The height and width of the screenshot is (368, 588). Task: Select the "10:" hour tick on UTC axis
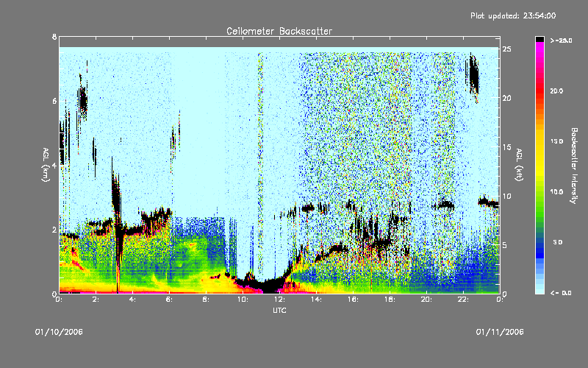[x=243, y=300]
